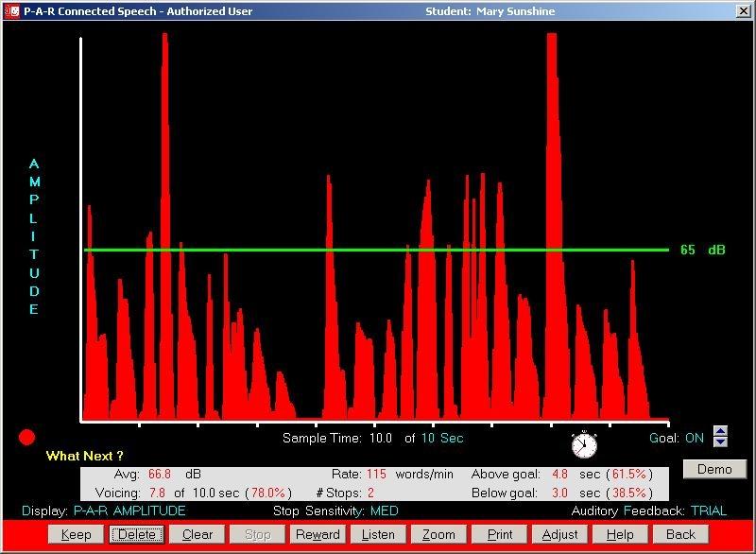Clear the current speech sample

point(198,534)
